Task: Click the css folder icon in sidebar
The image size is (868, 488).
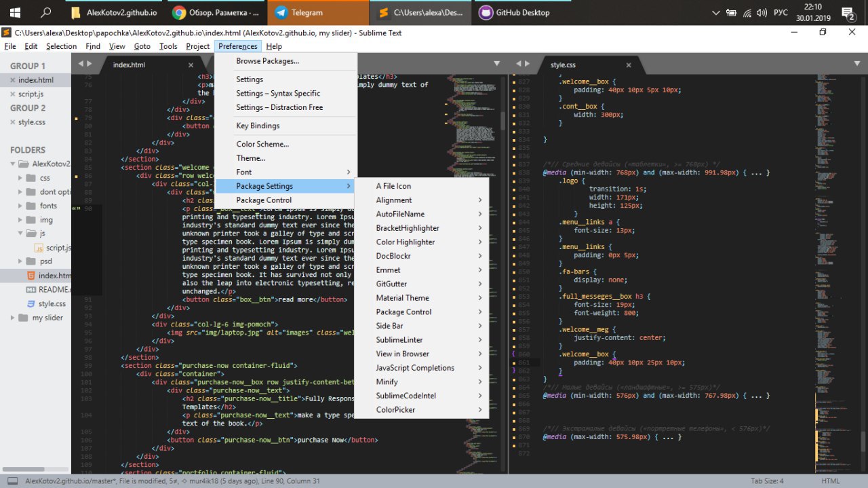Action: [31, 178]
